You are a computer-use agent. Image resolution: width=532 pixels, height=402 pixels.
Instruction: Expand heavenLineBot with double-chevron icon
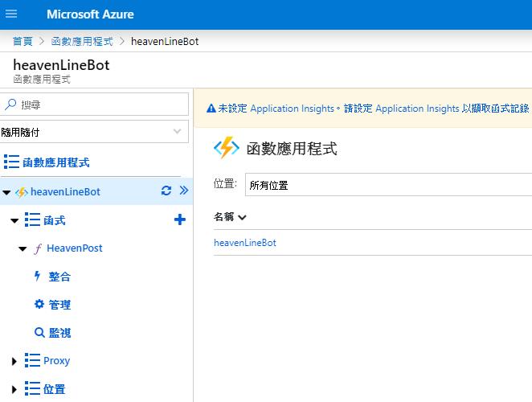click(183, 190)
